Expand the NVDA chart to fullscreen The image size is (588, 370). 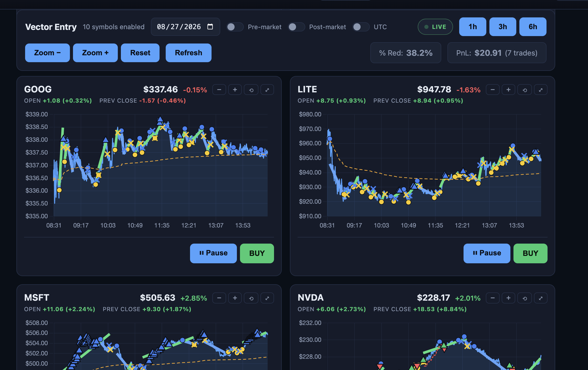541,298
